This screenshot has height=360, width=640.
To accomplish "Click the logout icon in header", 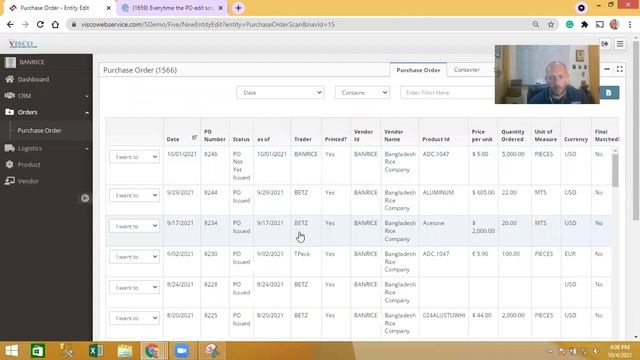I will 605,44.
